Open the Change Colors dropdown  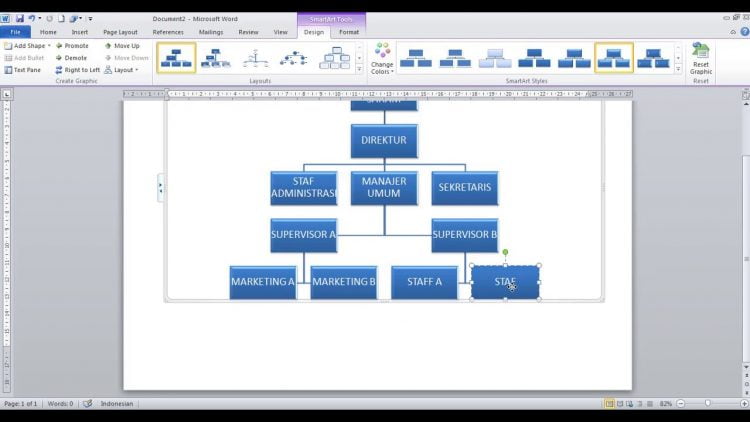(x=382, y=58)
